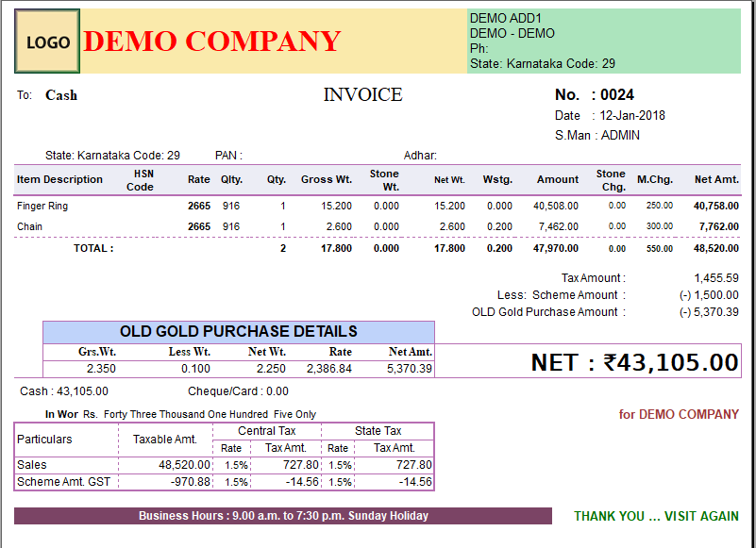This screenshot has width=756, height=548.
Task: Click the Business Hours footer bar
Action: [x=283, y=516]
